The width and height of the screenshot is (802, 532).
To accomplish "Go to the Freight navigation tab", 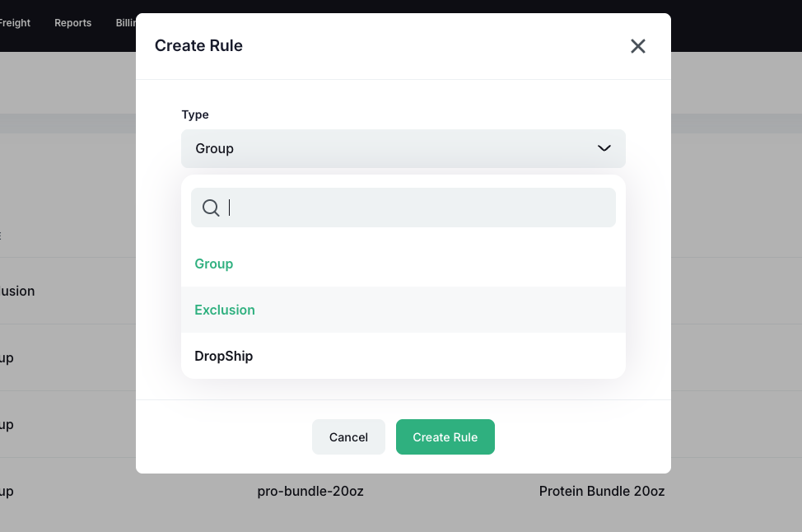I will (15, 23).
